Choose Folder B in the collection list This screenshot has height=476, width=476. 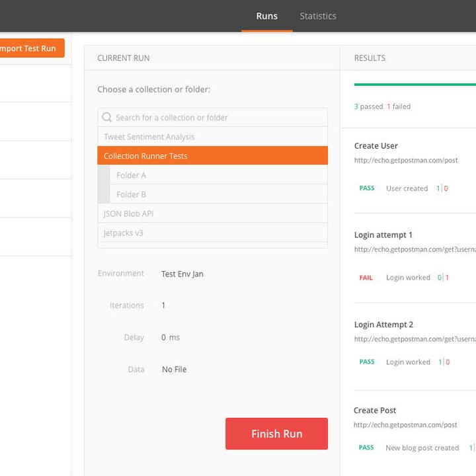[x=219, y=194]
